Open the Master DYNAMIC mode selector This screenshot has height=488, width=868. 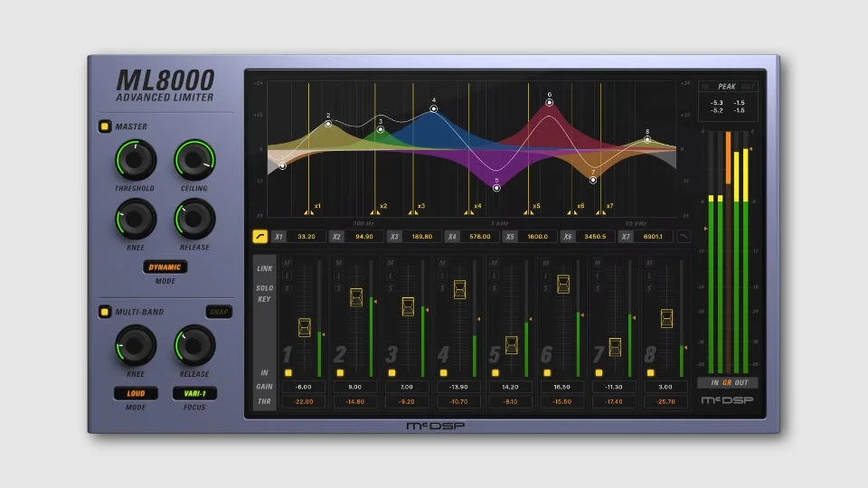pos(165,267)
